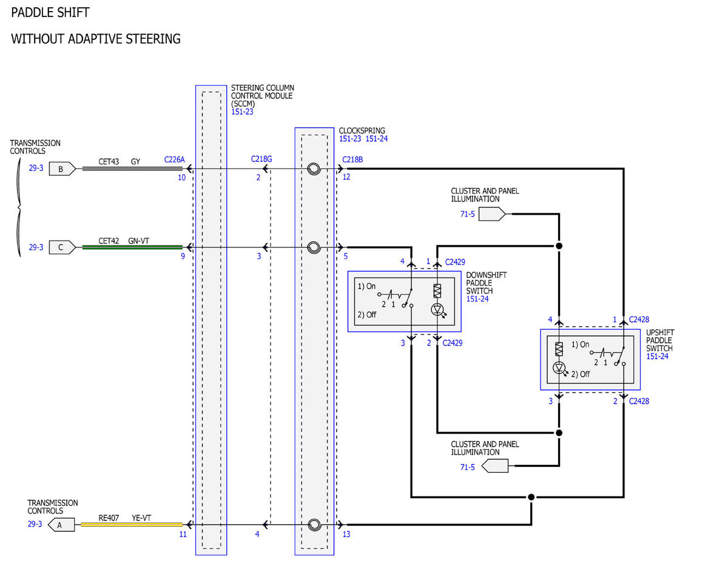Open the 151-24 link under Upshift Paddle Switch
Screen dimensions: 728x562
[658, 356]
